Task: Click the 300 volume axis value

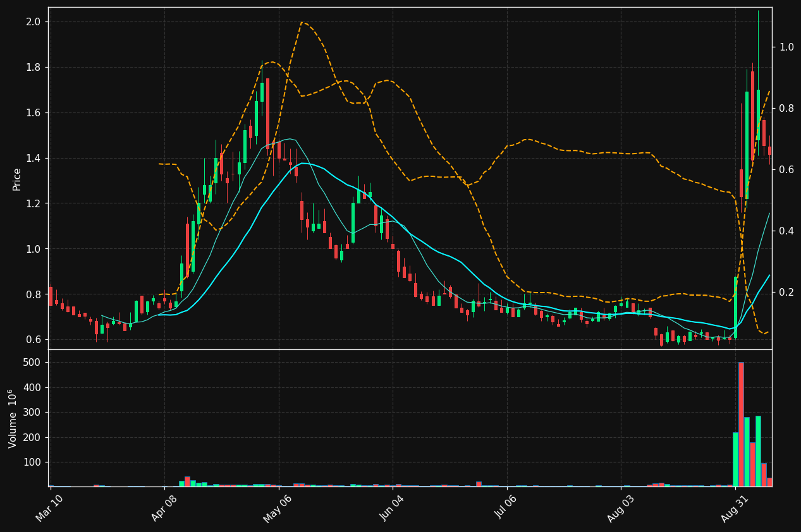Action: coord(32,413)
